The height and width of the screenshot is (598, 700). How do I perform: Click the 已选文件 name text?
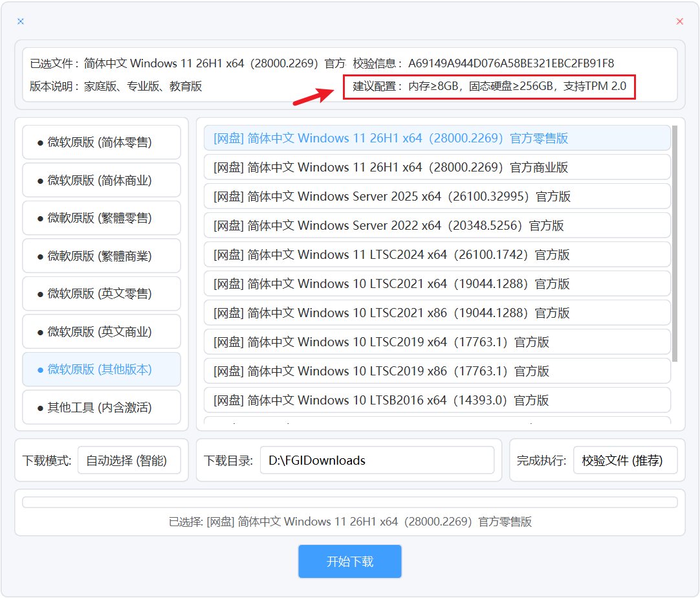(x=214, y=63)
